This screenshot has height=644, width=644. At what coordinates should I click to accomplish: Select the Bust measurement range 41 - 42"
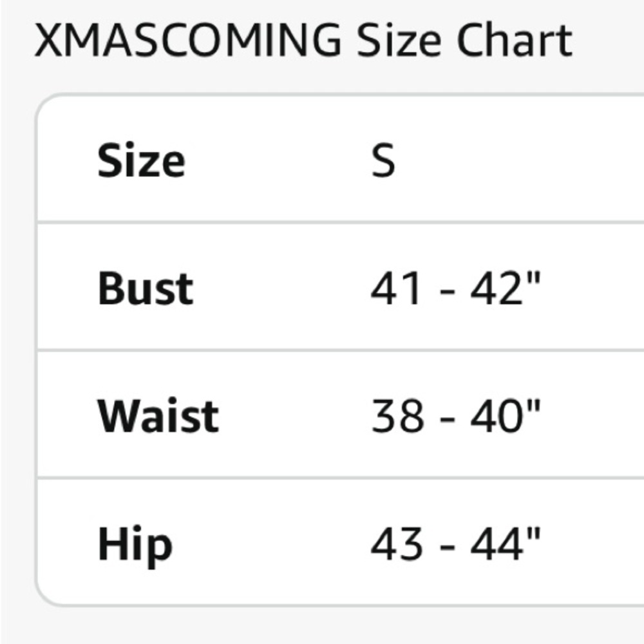pyautogui.click(x=455, y=289)
